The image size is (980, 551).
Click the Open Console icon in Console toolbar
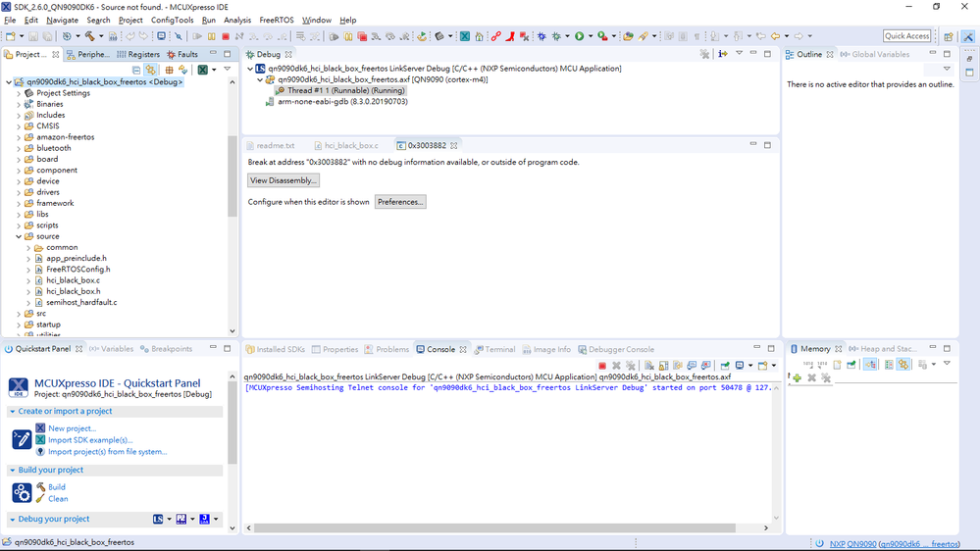tap(762, 366)
